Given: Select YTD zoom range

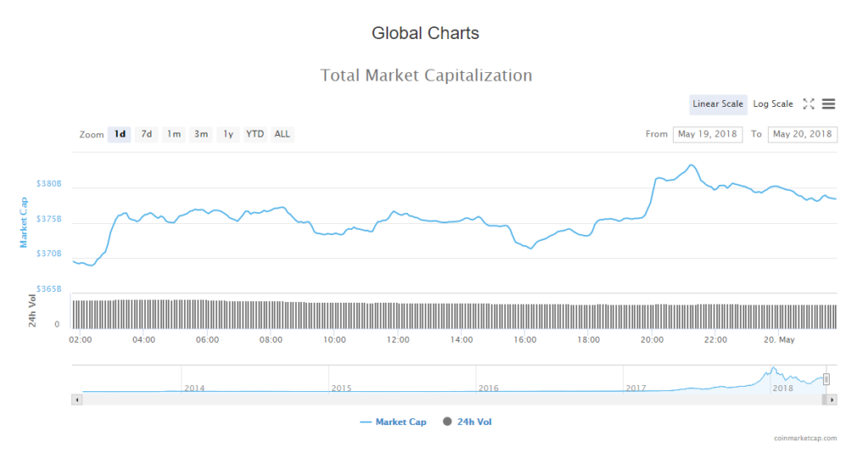Looking at the screenshot, I should click(254, 134).
